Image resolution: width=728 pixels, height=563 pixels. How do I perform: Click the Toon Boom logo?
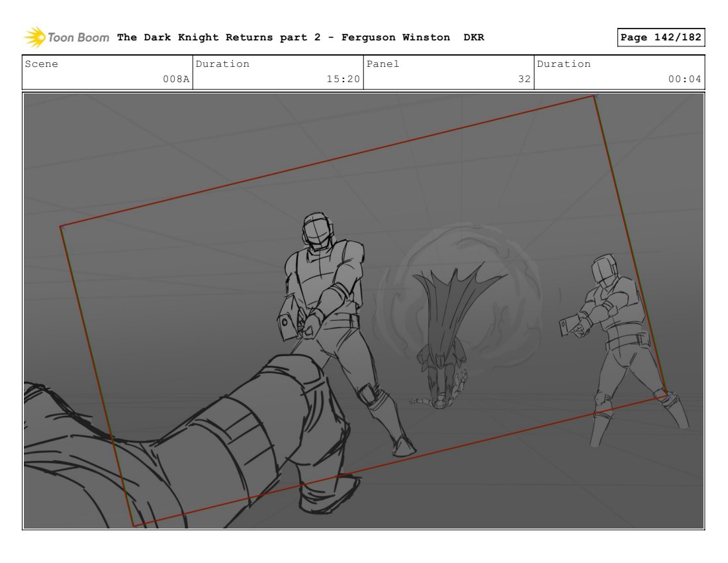(66, 37)
